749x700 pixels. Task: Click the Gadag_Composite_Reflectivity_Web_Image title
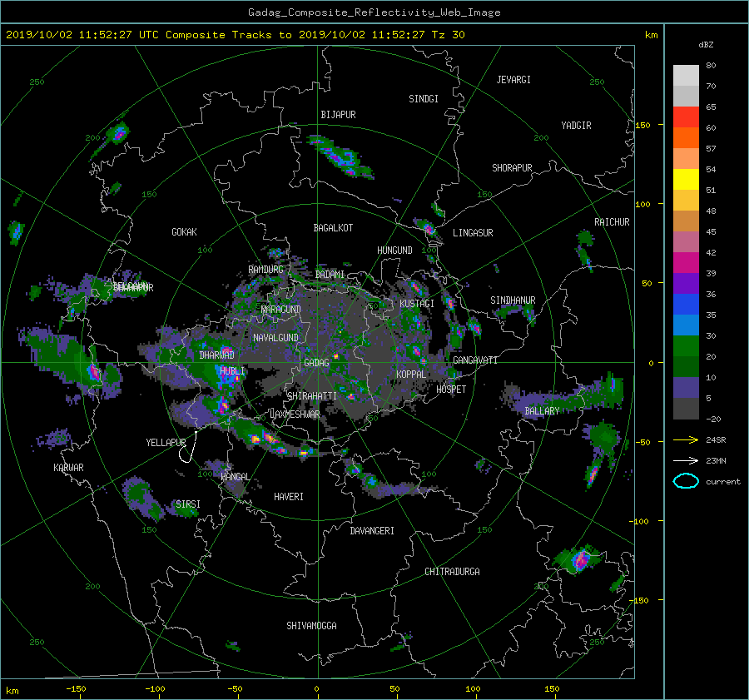pyautogui.click(x=374, y=12)
